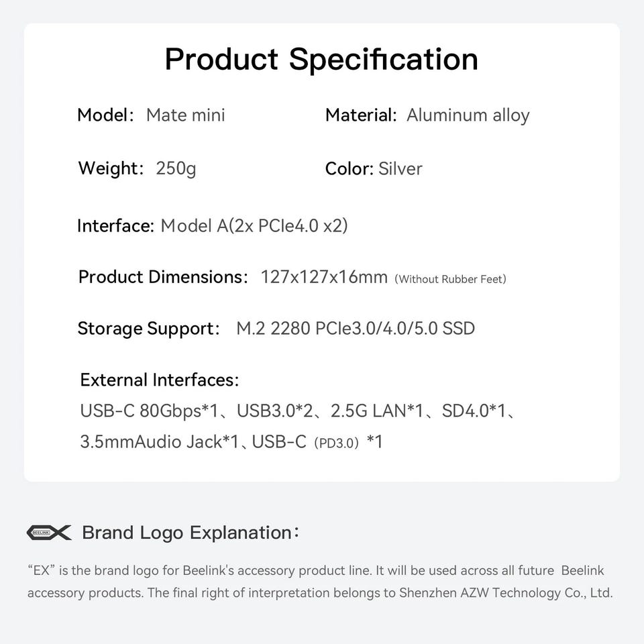The height and width of the screenshot is (644, 644).
Task: Click the Interface Model A line
Action: click(213, 225)
